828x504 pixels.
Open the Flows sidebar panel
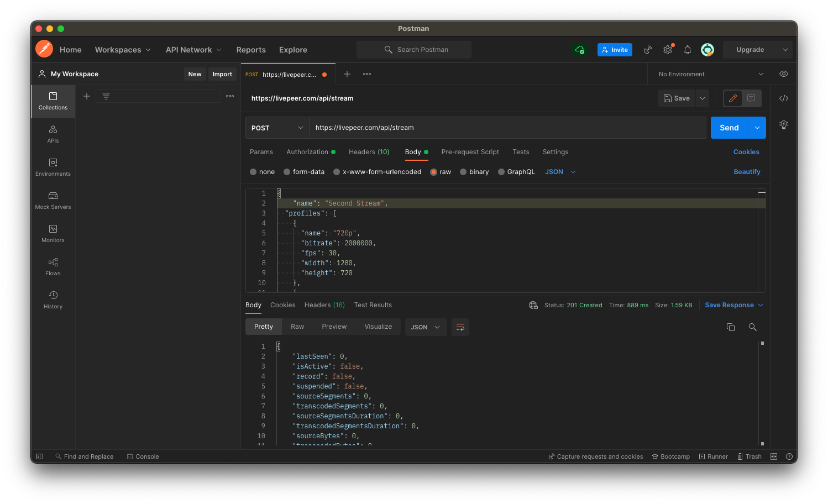(53, 267)
